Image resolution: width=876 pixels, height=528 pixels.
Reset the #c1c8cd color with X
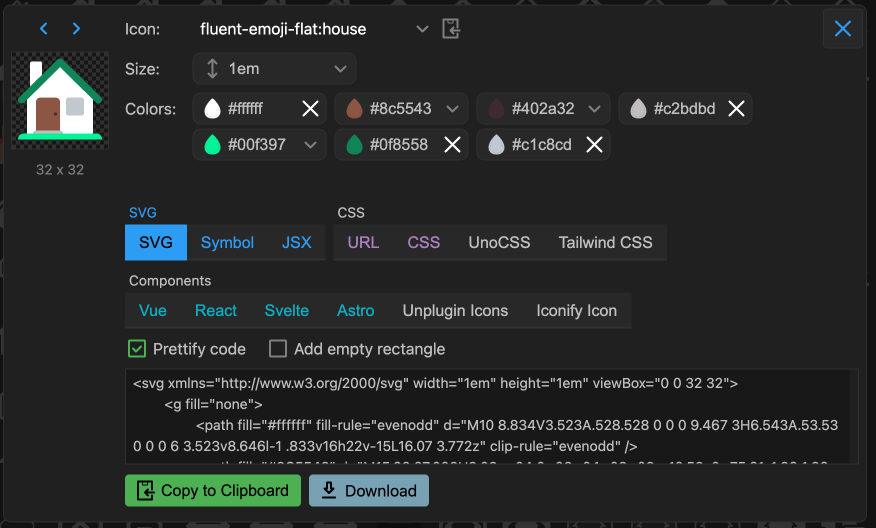tap(594, 145)
